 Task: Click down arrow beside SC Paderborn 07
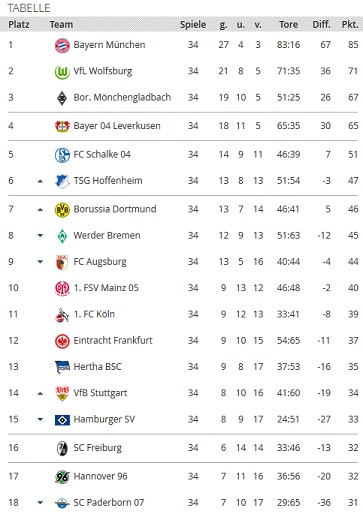pos(40,503)
